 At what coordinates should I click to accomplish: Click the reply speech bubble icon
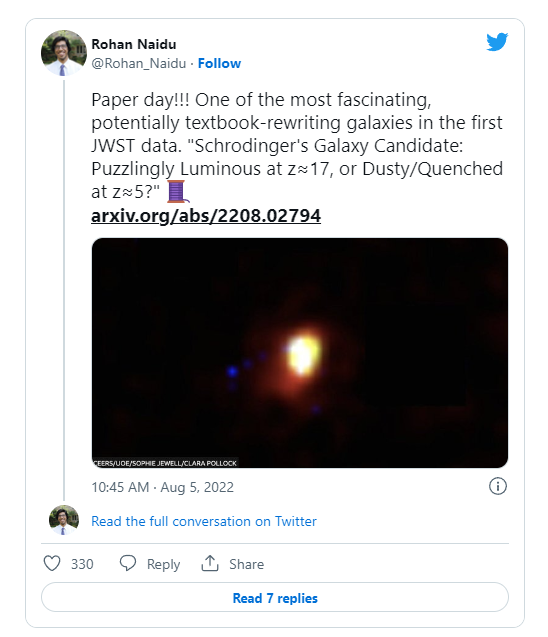tap(128, 563)
